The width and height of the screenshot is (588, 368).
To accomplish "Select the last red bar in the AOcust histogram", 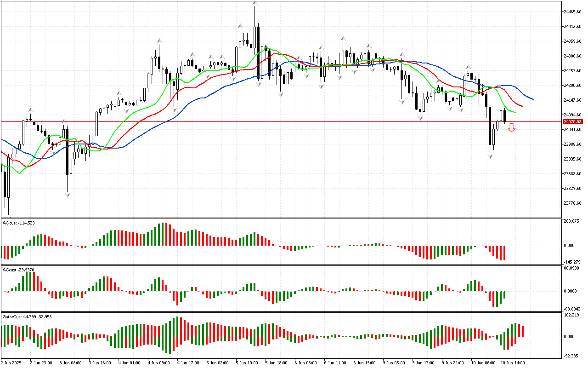I will (x=504, y=253).
